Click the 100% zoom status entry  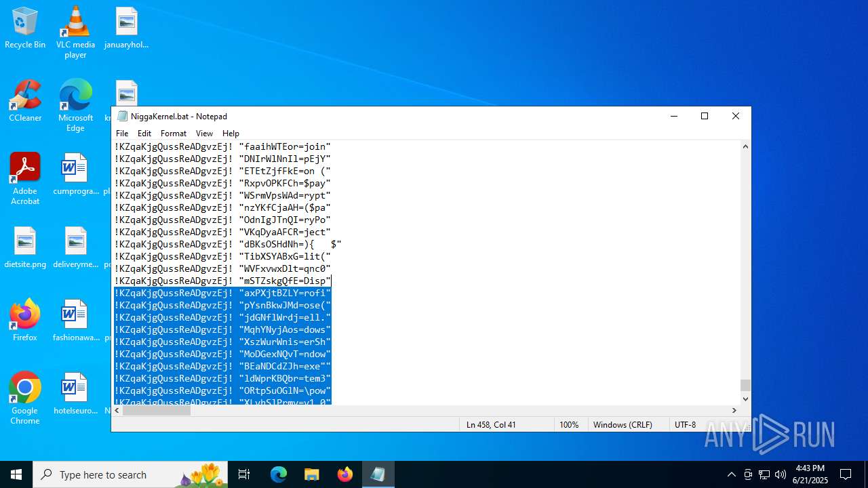(569, 425)
